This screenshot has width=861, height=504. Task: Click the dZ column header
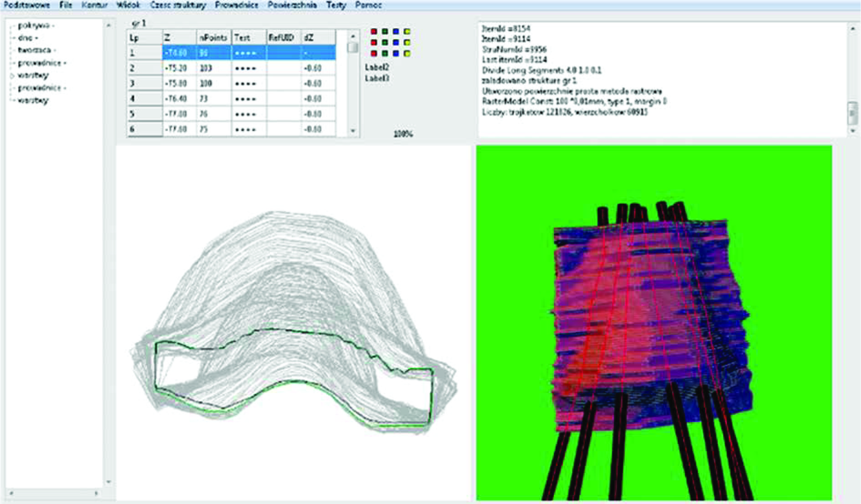coord(318,38)
